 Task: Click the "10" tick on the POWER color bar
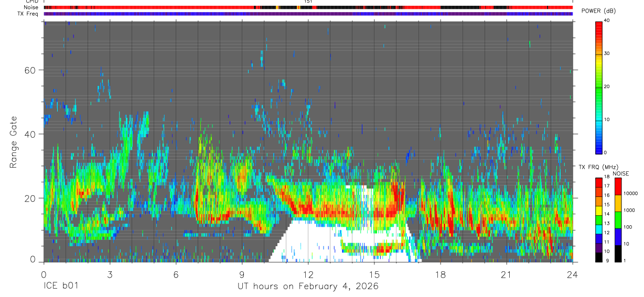click(x=606, y=119)
